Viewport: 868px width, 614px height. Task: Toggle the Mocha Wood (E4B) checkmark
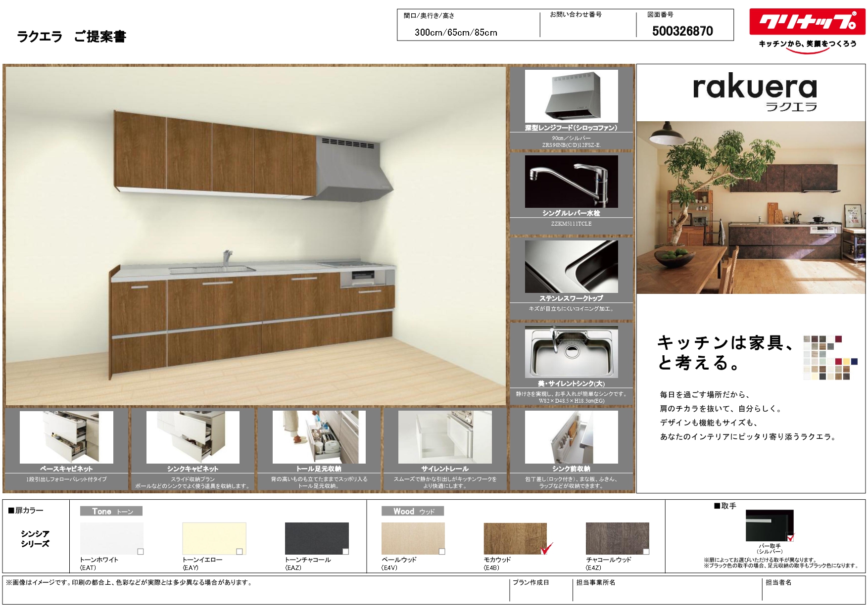pyautogui.click(x=546, y=549)
